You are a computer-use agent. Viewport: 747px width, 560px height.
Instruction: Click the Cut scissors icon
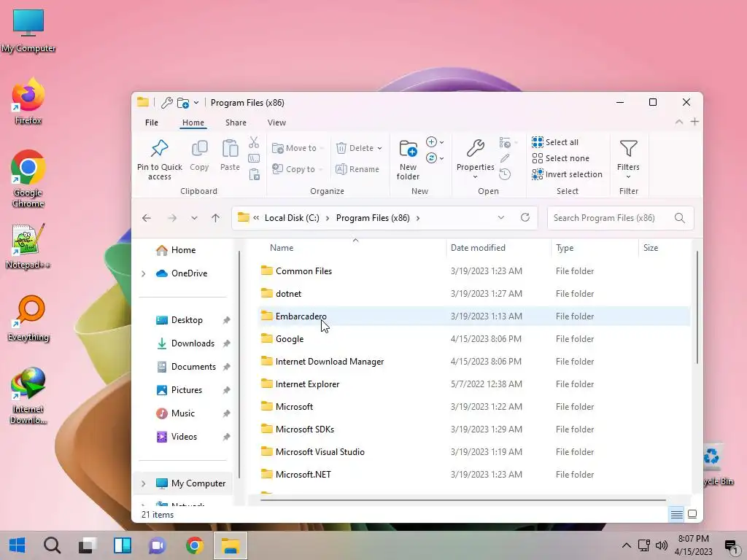pyautogui.click(x=254, y=142)
